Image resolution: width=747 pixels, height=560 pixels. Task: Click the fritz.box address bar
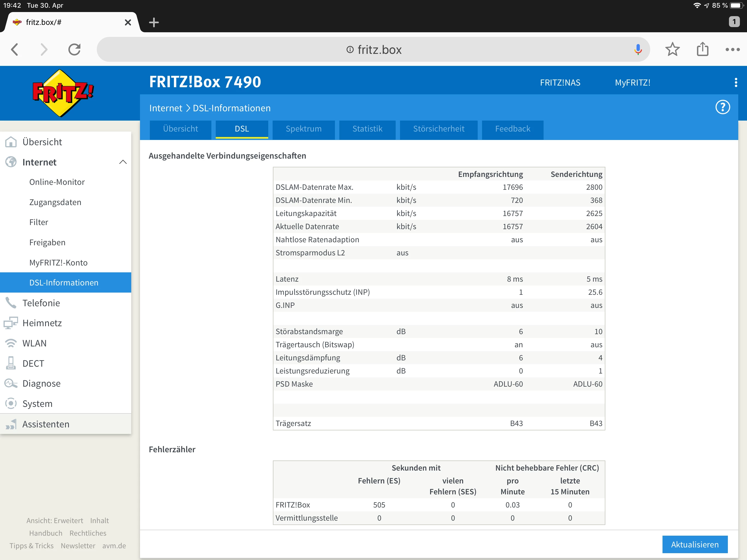pyautogui.click(x=373, y=50)
